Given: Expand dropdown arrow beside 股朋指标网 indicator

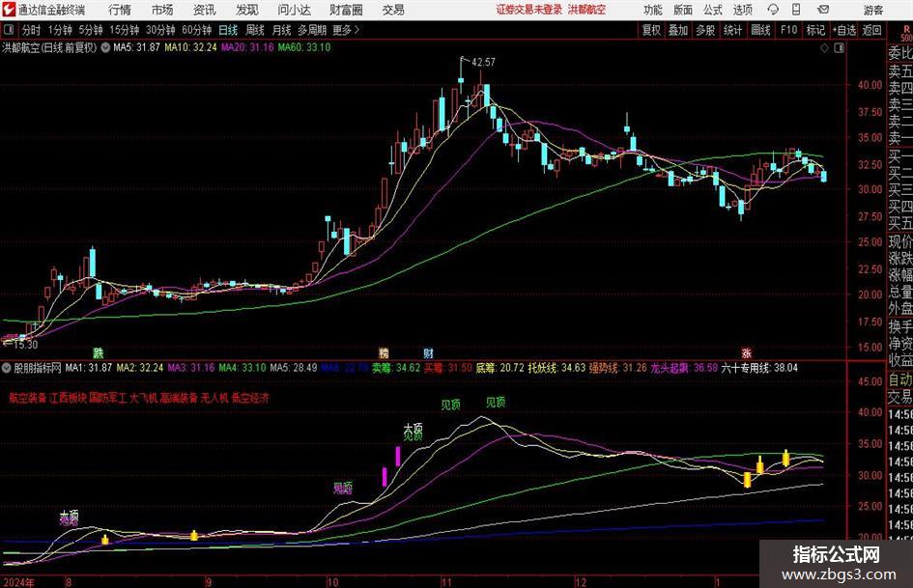Looking at the screenshot, I should (7, 368).
